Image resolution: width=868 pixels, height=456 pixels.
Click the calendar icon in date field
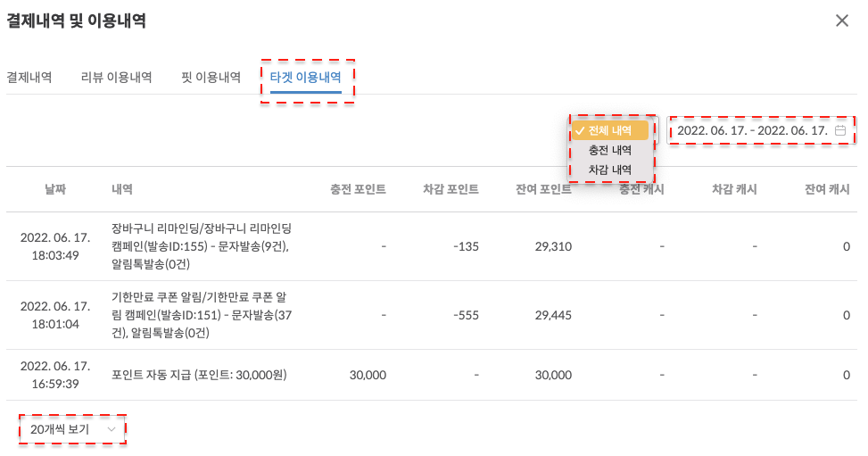tap(839, 130)
